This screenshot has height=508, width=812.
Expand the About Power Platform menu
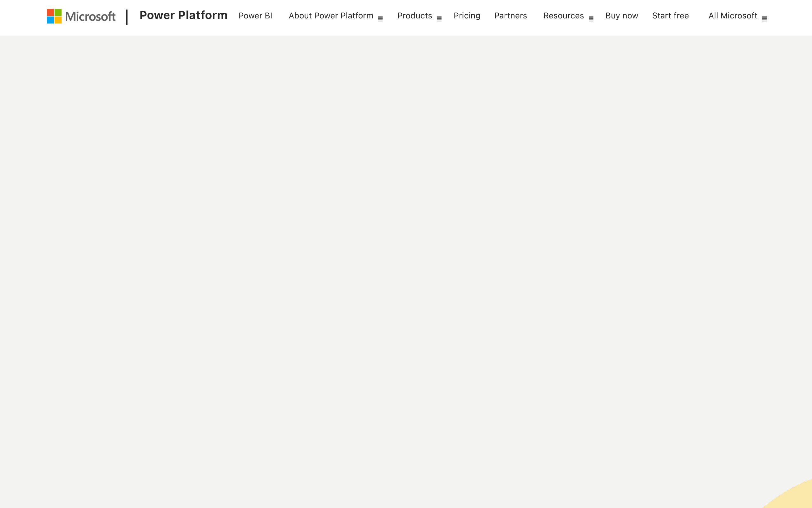pos(336,16)
